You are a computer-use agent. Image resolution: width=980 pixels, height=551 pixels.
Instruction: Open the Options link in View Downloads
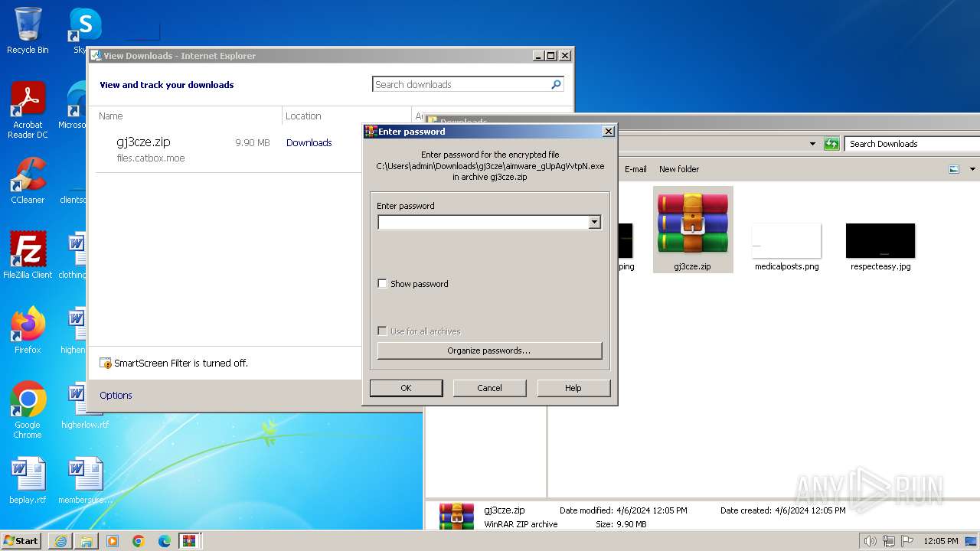pos(116,395)
